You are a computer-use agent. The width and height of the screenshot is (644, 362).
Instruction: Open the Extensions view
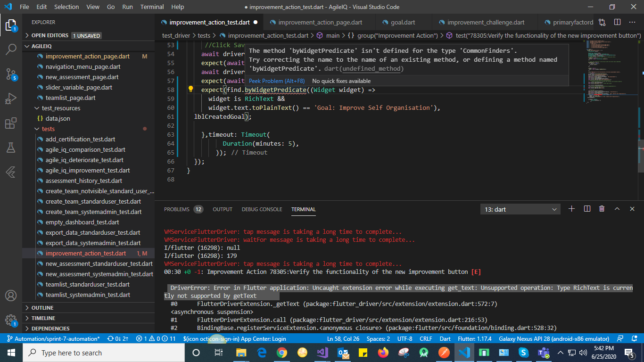click(x=11, y=123)
